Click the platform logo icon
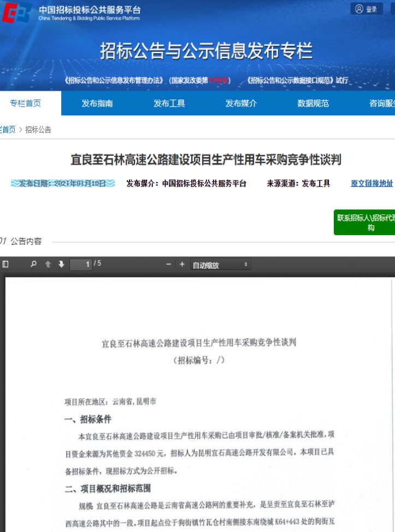The height and width of the screenshot is (532, 395). 16,12
